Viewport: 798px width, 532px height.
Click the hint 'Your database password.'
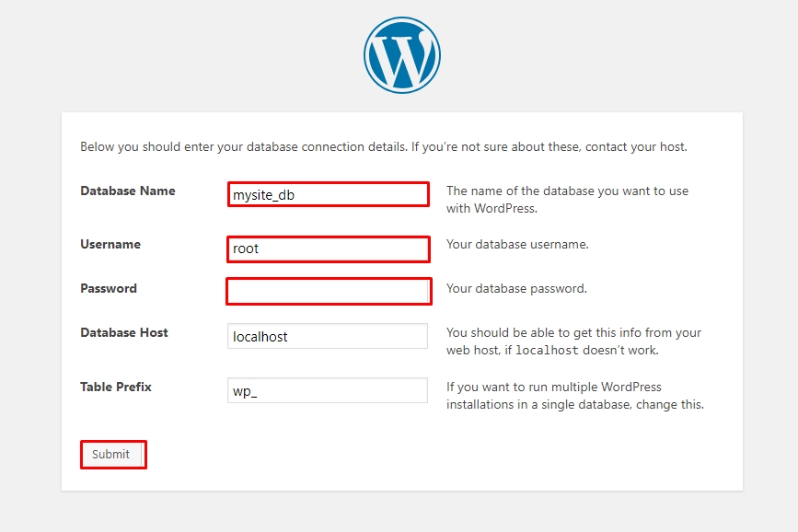click(x=516, y=289)
